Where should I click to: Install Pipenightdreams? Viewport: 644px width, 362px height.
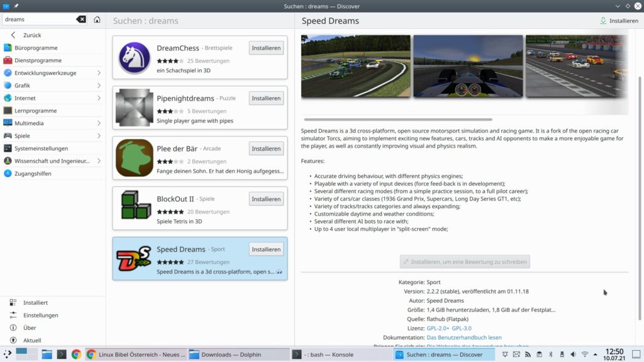pos(266,99)
